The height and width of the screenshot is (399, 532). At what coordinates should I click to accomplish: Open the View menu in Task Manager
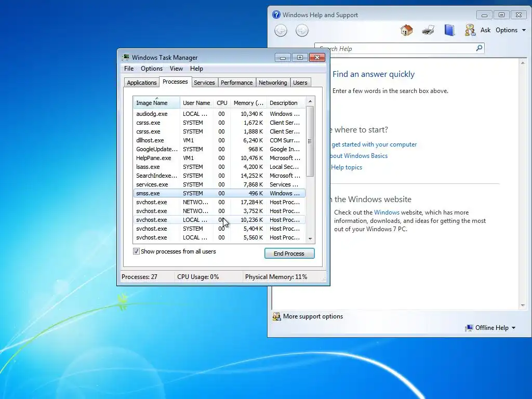[176, 69]
